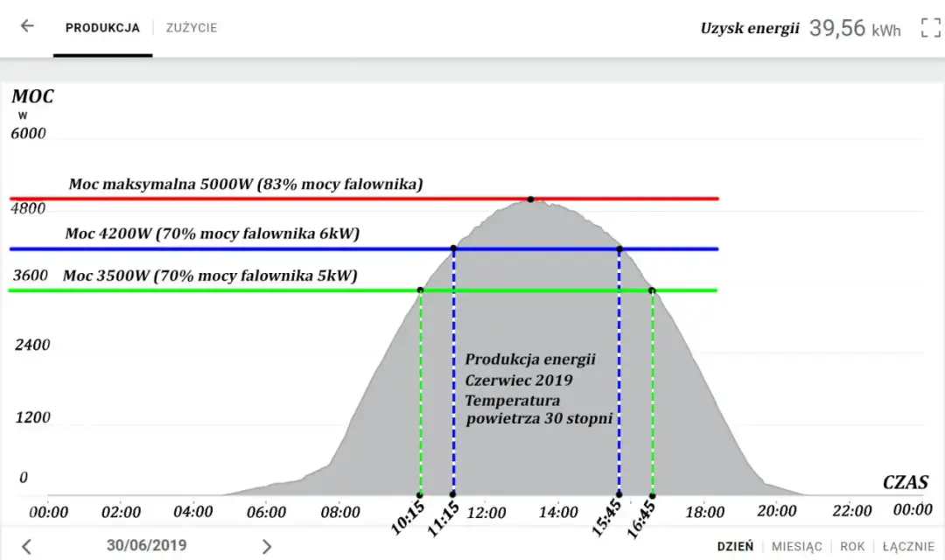
Task: Click the red 5000W maximum power label
Action: 246,185
